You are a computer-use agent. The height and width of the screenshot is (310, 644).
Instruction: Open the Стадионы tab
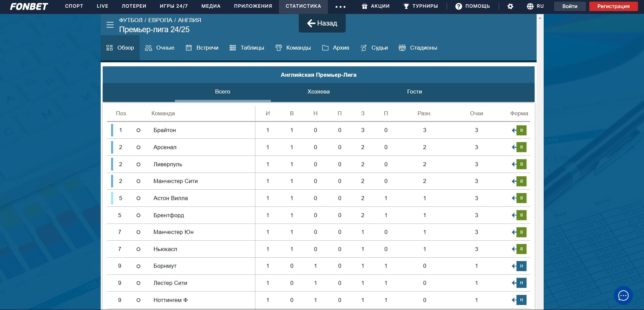418,48
